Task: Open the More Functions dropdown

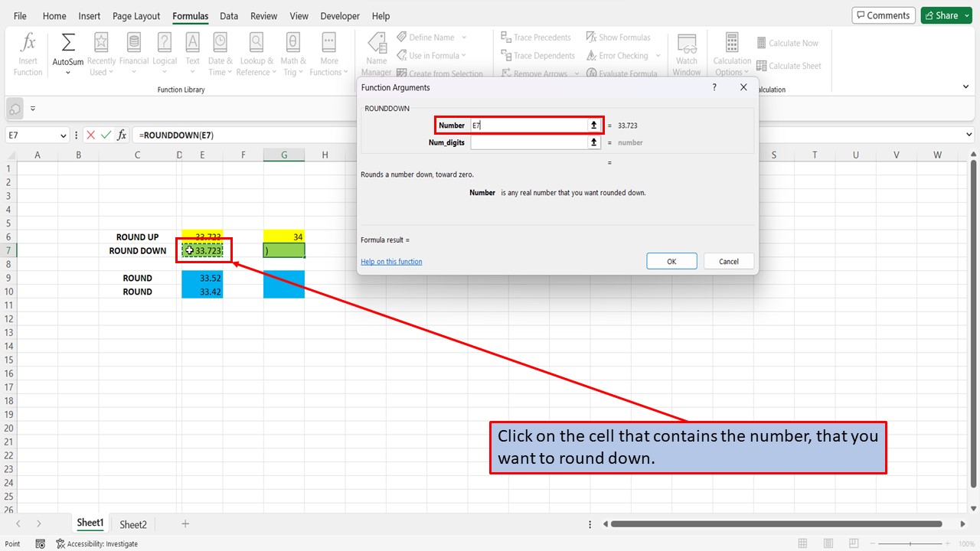Action: click(x=328, y=52)
